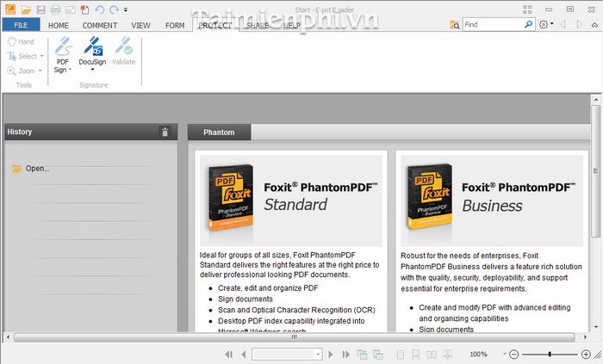Go to the next page button
The width and height of the screenshot is (603, 364).
(x=330, y=355)
